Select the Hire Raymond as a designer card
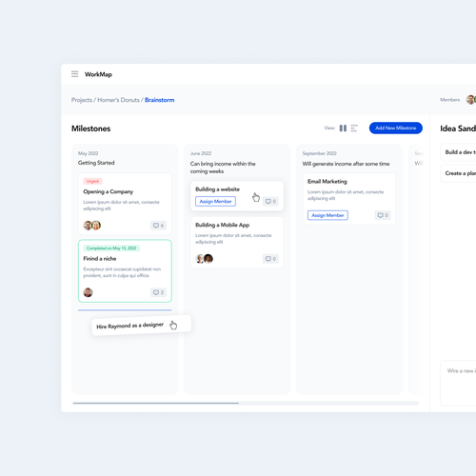This screenshot has height=476, width=476. tap(142, 326)
